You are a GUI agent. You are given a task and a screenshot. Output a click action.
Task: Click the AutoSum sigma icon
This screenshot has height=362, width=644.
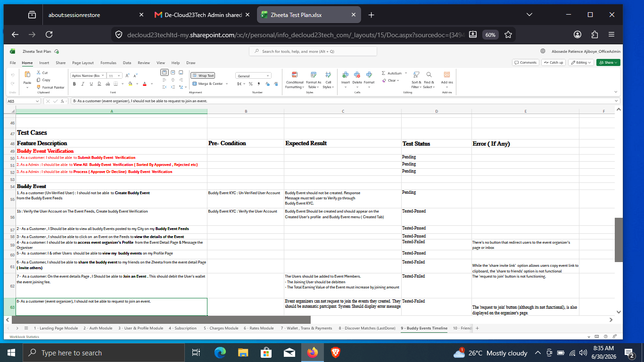[383, 74]
